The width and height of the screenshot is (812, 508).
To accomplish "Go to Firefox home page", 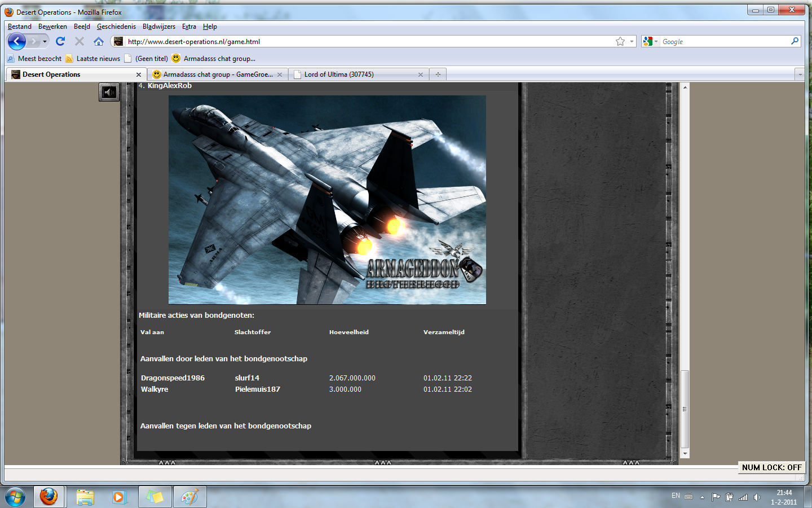I will (x=99, y=41).
